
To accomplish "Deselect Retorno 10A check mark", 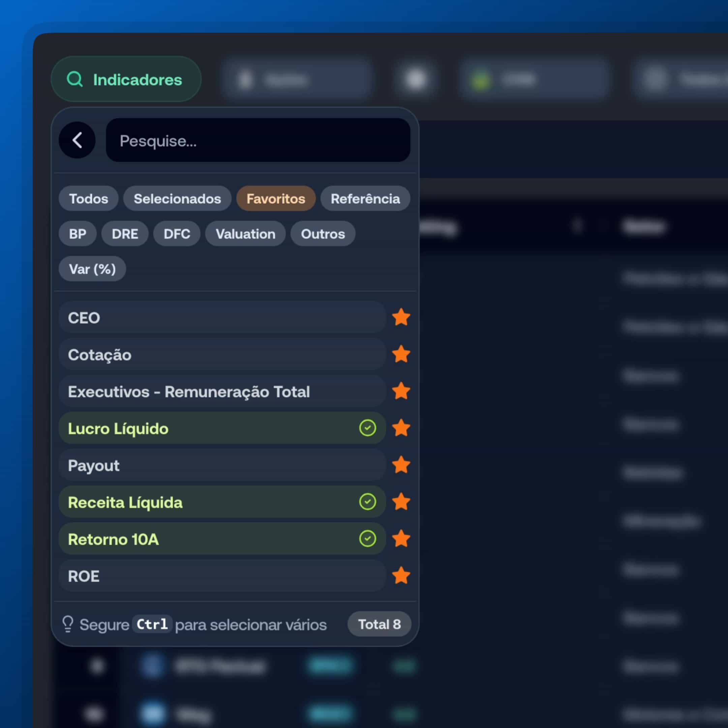I will pyautogui.click(x=367, y=539).
